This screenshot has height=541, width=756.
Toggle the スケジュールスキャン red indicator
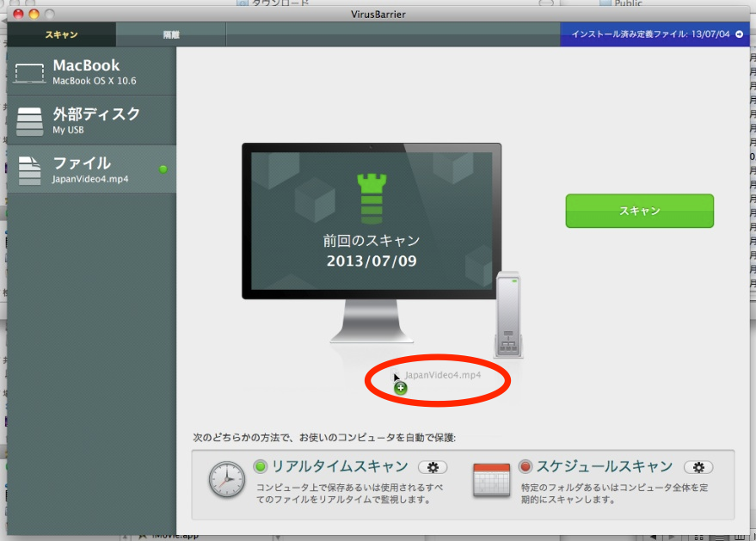[525, 466]
